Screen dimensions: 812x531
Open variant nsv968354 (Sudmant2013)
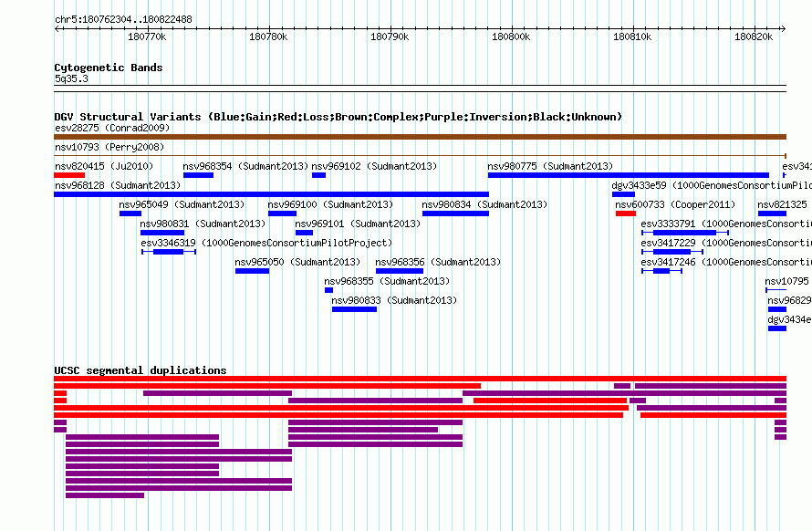[245, 166]
